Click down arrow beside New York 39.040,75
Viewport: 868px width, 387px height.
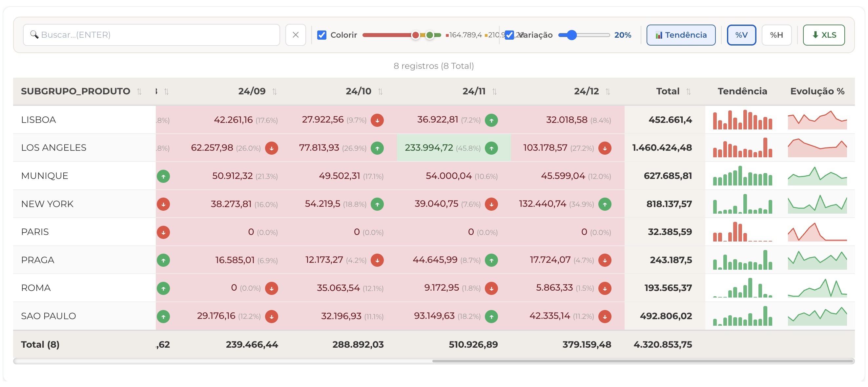tap(491, 204)
